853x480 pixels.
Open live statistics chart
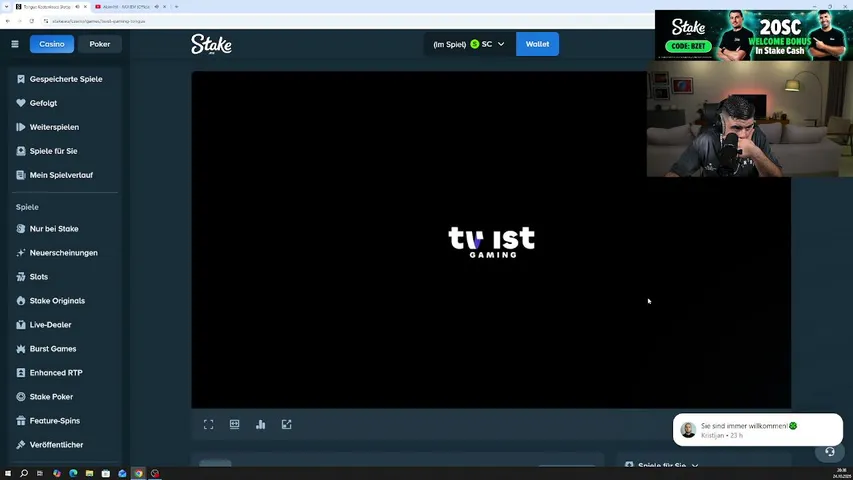[x=261, y=424]
